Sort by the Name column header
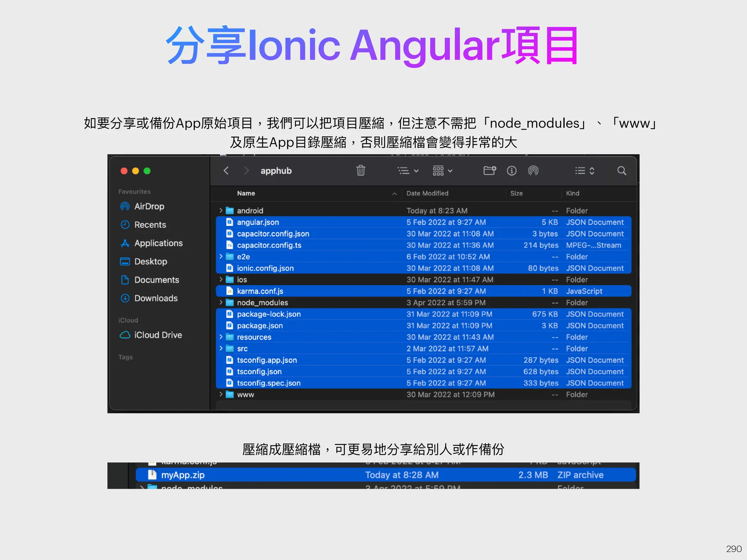747x560 pixels. (x=246, y=193)
